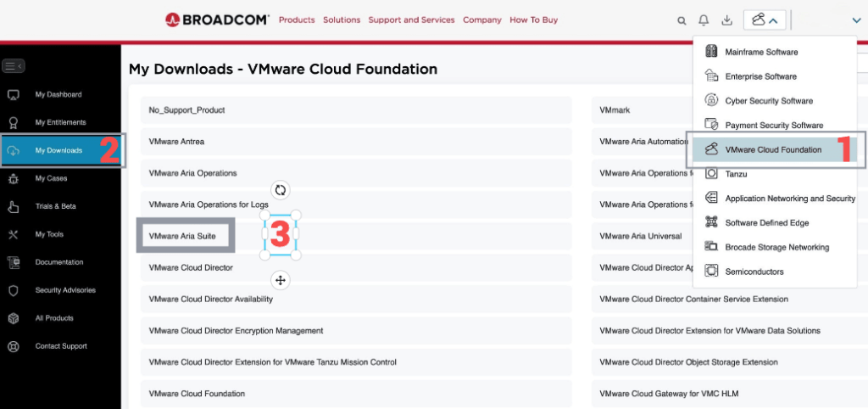Open Cloud Director Extension for VMware Data Solutions
Screen dimensions: 868x409
(730, 331)
